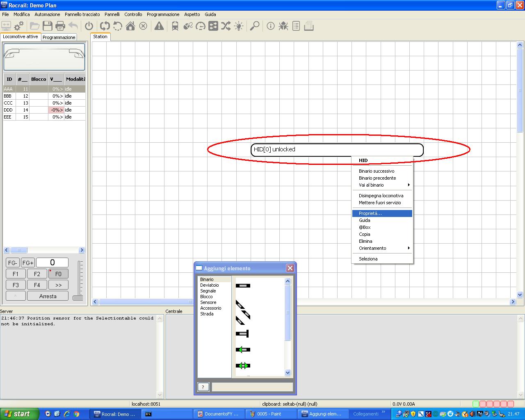Screen dimensions: 525x420
Task: Click the route grid icon
Action: tap(213, 26)
